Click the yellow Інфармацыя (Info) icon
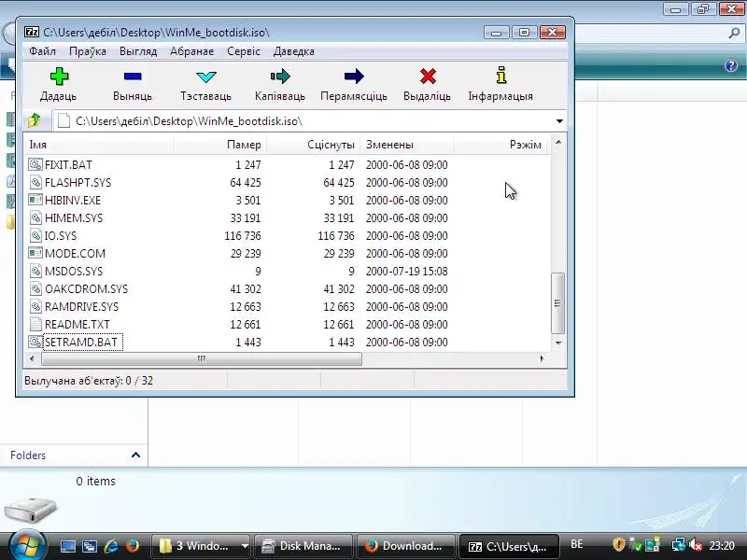747x560 pixels. (x=501, y=76)
